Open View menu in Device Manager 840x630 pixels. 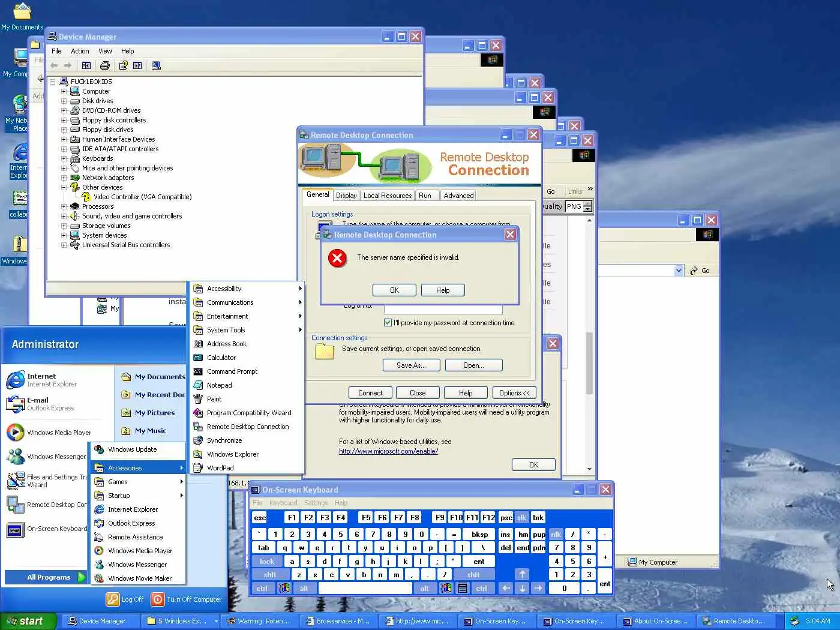coord(105,51)
